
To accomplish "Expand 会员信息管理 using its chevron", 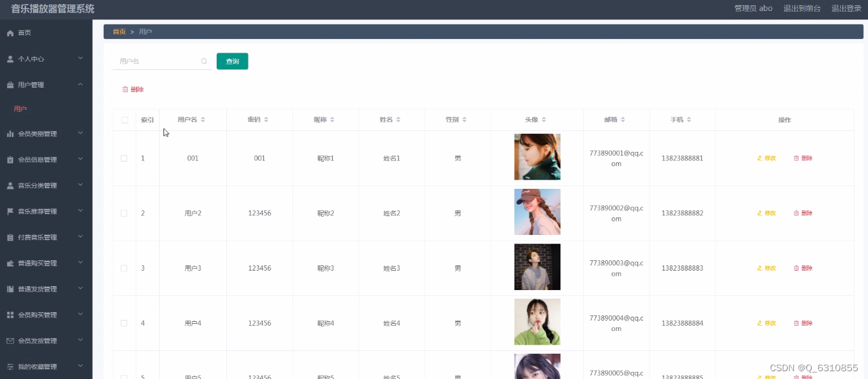I will (80, 159).
